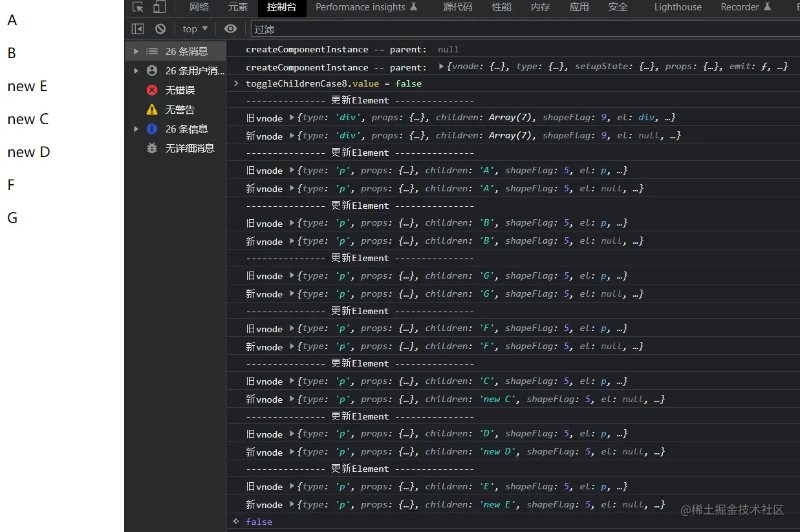The image size is (800, 532).
Task: Expand 旧vnode with children 'F'
Action: (x=292, y=328)
